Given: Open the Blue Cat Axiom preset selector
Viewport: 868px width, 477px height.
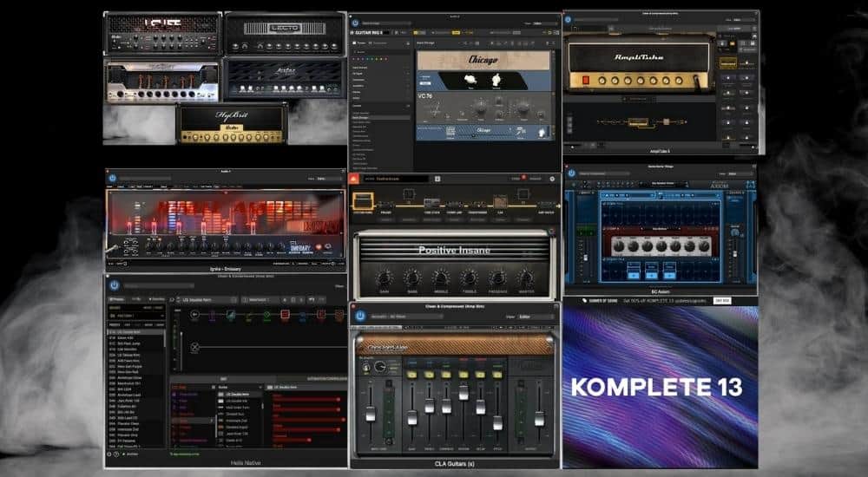Looking at the screenshot, I should click(x=662, y=184).
